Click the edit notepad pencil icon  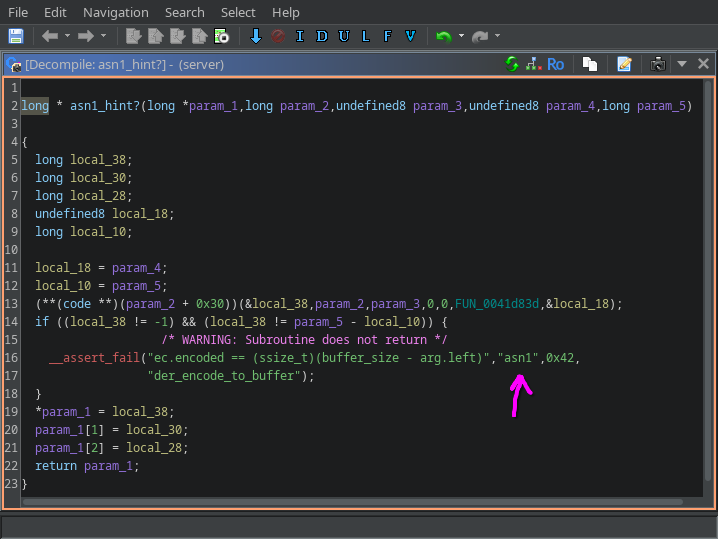coord(624,64)
